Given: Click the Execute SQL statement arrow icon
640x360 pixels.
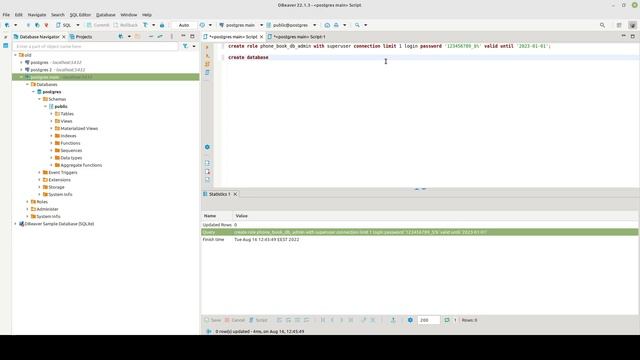Looking at the screenshot, I should (207, 47).
